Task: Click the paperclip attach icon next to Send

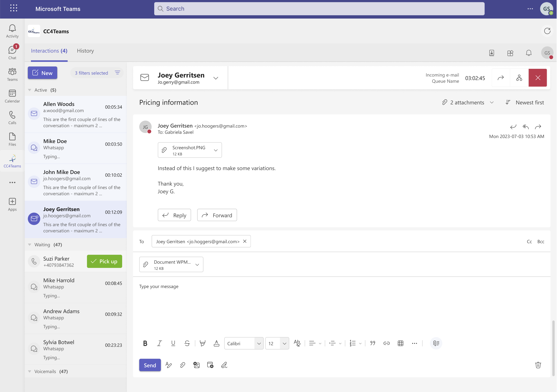Action: [x=182, y=365]
